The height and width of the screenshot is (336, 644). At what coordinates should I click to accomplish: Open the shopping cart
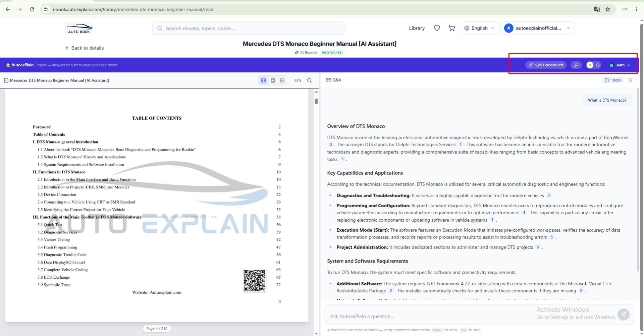452,28
